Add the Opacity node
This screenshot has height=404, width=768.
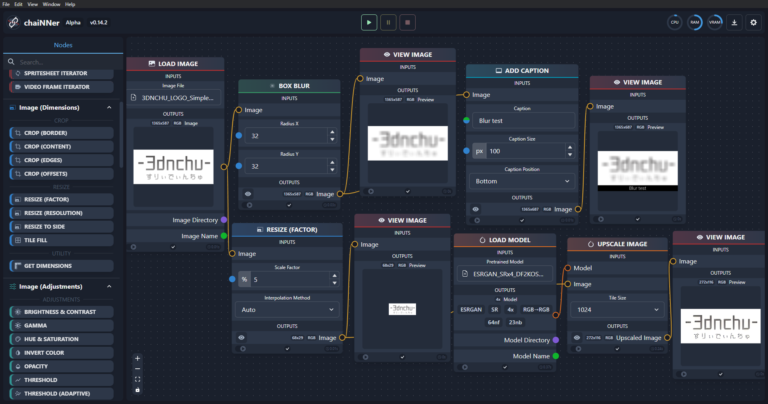click(61, 366)
